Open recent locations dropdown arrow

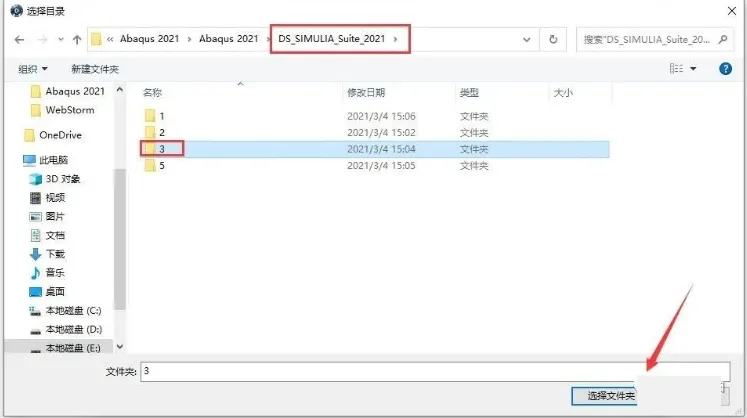point(61,40)
